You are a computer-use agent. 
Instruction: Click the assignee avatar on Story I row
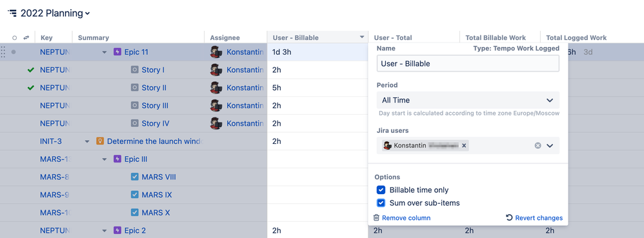[x=216, y=70]
